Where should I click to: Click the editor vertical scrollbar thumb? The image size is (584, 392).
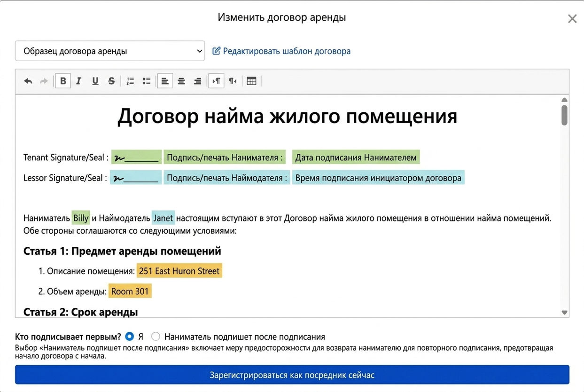coord(564,115)
